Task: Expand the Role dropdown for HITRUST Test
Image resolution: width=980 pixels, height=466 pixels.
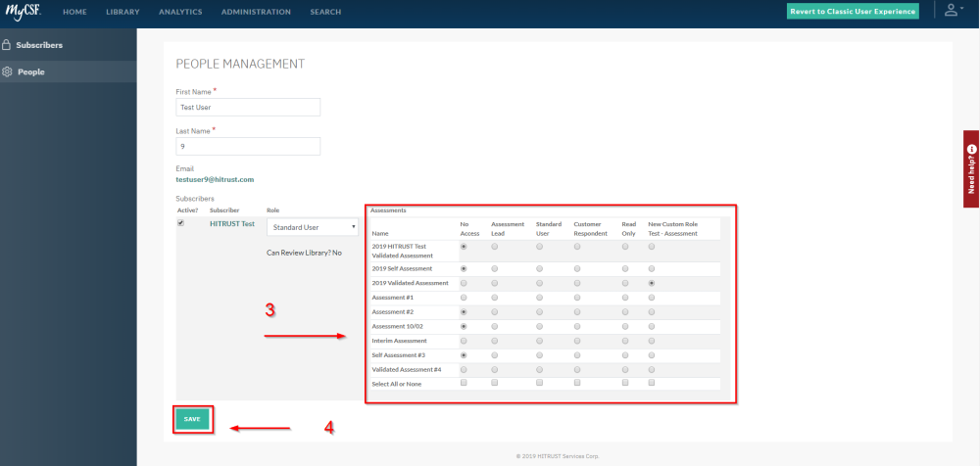Action: (314, 227)
